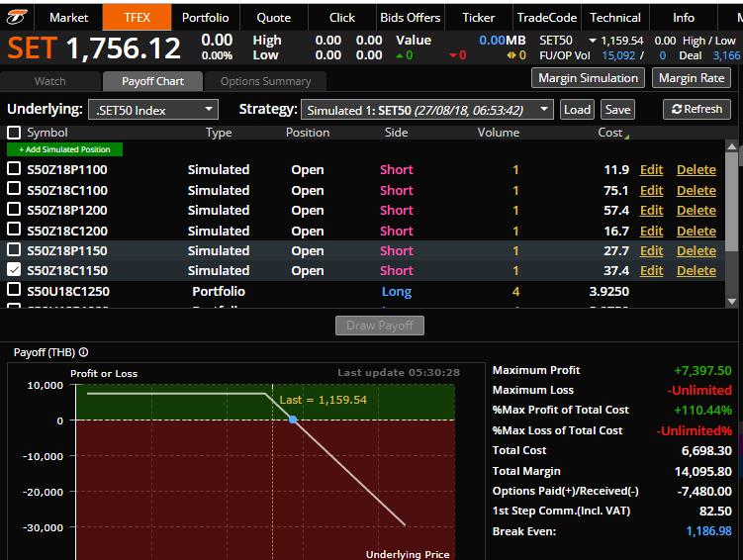Click the positions list scroll-down arrow
The image size is (743, 560).
[x=732, y=302]
